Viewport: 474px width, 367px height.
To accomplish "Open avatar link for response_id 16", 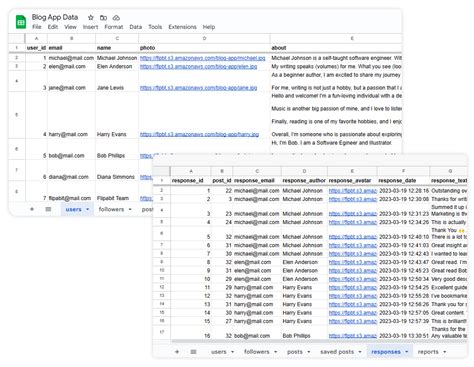I will pos(353,336).
